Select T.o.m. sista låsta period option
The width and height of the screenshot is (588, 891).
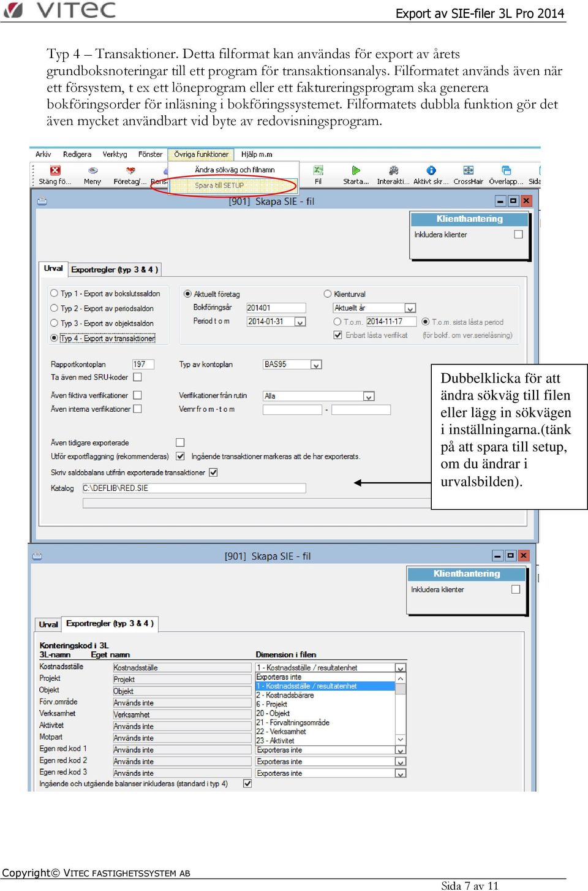426,322
